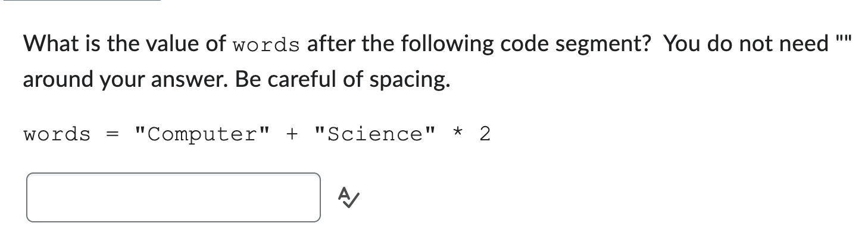
Task: Focus the empty answer input field
Action: (x=173, y=197)
